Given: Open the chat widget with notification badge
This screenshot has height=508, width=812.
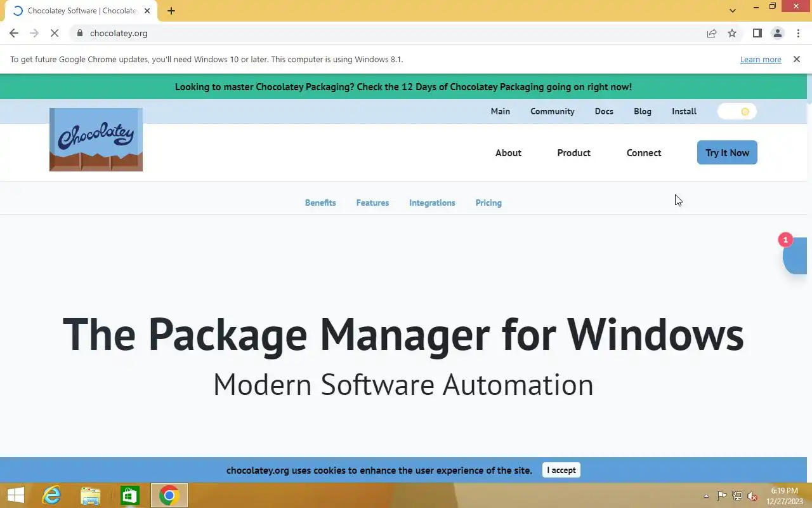Looking at the screenshot, I should coord(795,255).
